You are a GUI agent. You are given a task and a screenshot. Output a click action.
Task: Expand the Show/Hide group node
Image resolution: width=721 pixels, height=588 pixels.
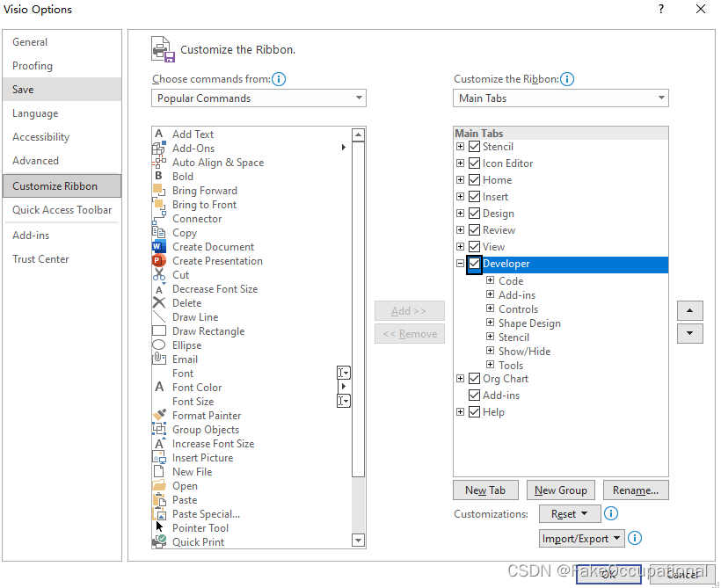point(490,351)
